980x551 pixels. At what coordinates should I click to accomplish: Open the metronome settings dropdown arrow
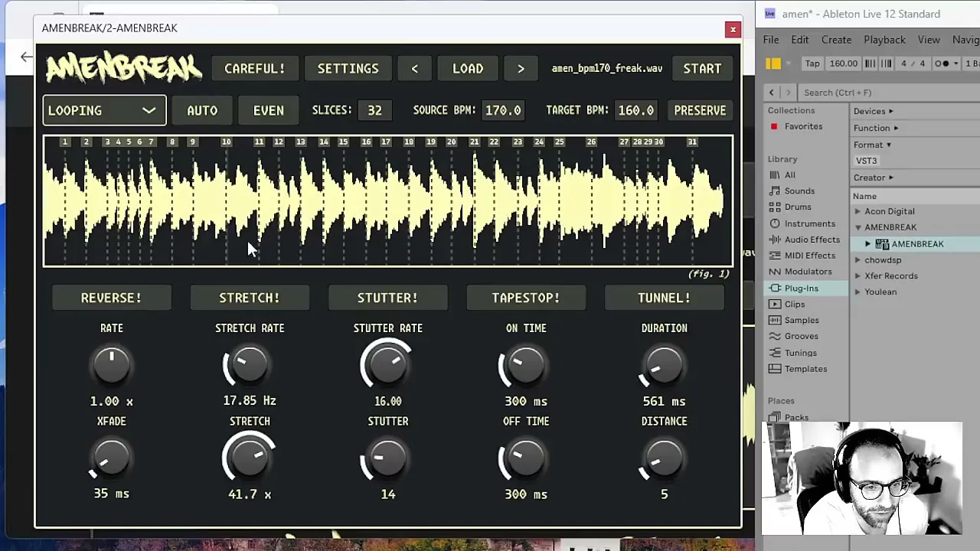pos(958,64)
